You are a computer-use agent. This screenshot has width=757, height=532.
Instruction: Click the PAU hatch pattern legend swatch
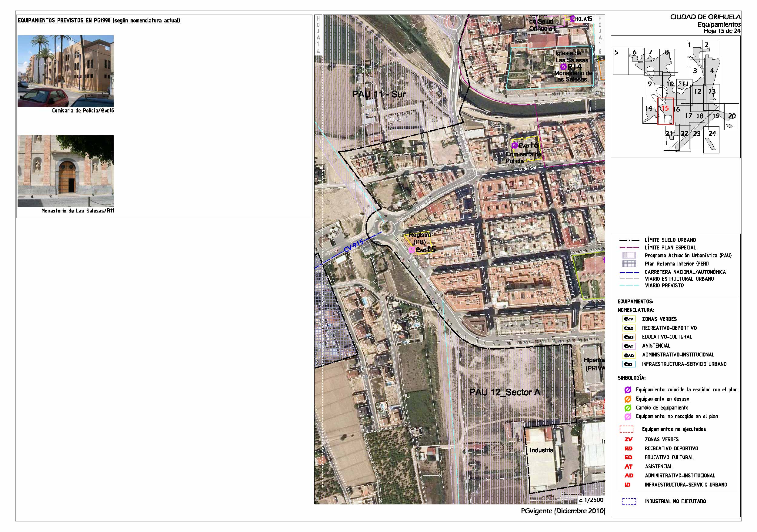[x=629, y=255]
